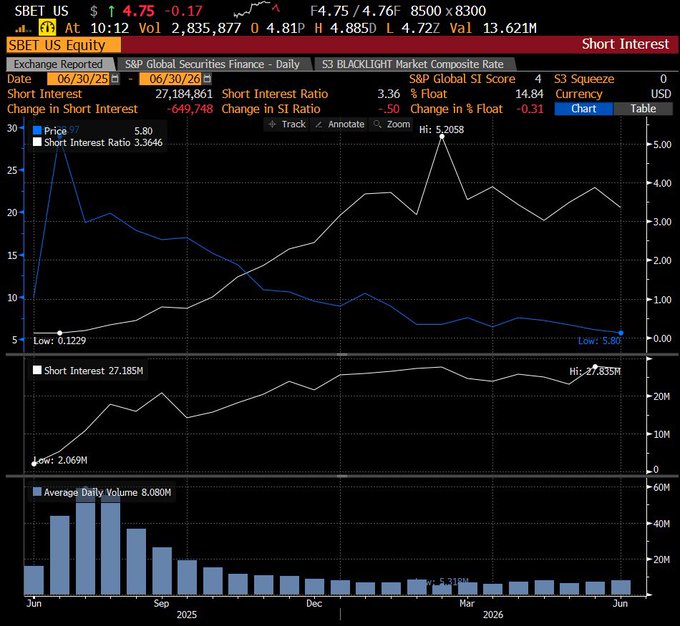Screen dimensions: 680x626
Task: Click the Short Interest Ratio 3.3646 legend entry
Action: coord(103,143)
